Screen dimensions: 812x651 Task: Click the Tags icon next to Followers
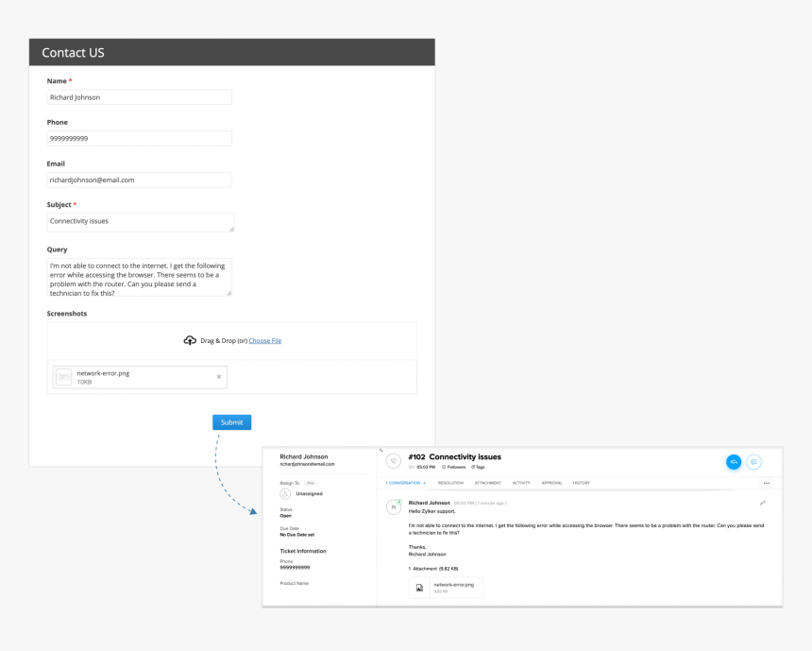click(x=475, y=467)
